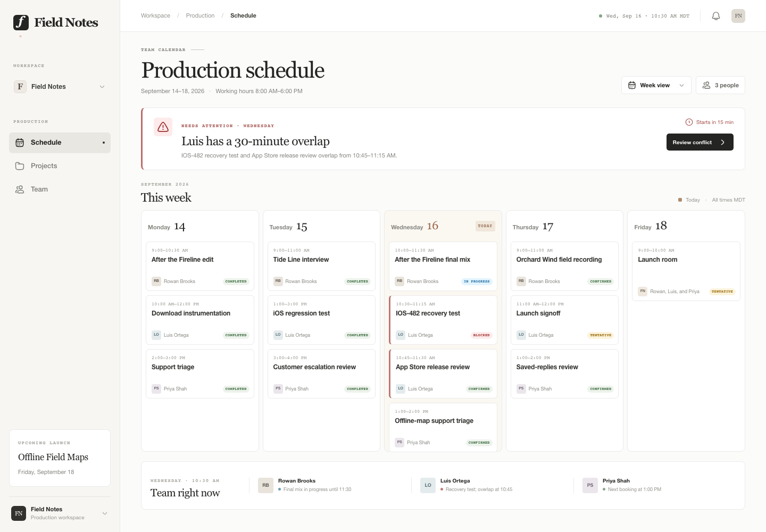Image resolution: width=766 pixels, height=532 pixels.
Task: Open the Download instrumentation event
Action: coord(200,320)
